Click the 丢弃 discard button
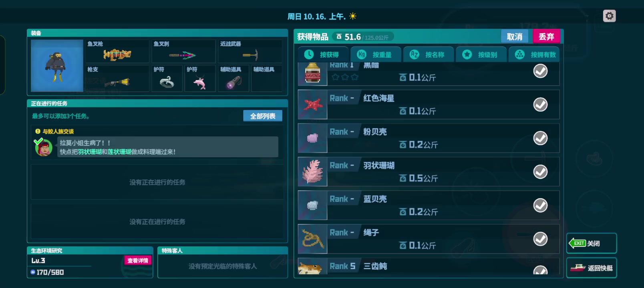Viewport: 644px width, 288px height. point(546,36)
